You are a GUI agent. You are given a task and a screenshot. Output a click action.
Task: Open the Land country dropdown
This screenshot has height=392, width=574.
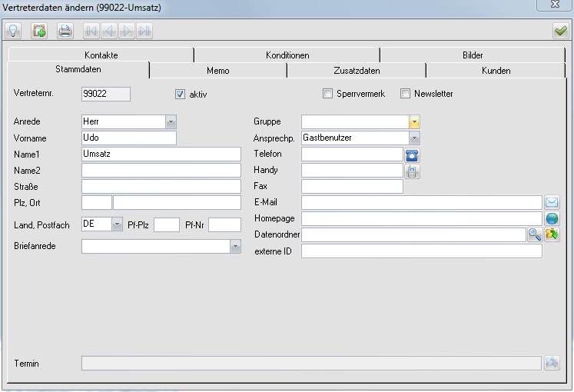pos(117,224)
